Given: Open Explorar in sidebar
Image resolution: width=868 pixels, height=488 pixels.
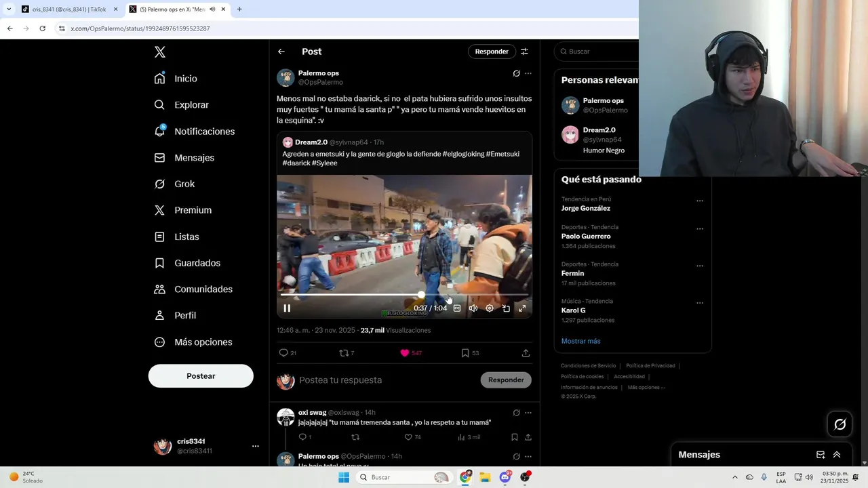Looking at the screenshot, I should 181,105.
